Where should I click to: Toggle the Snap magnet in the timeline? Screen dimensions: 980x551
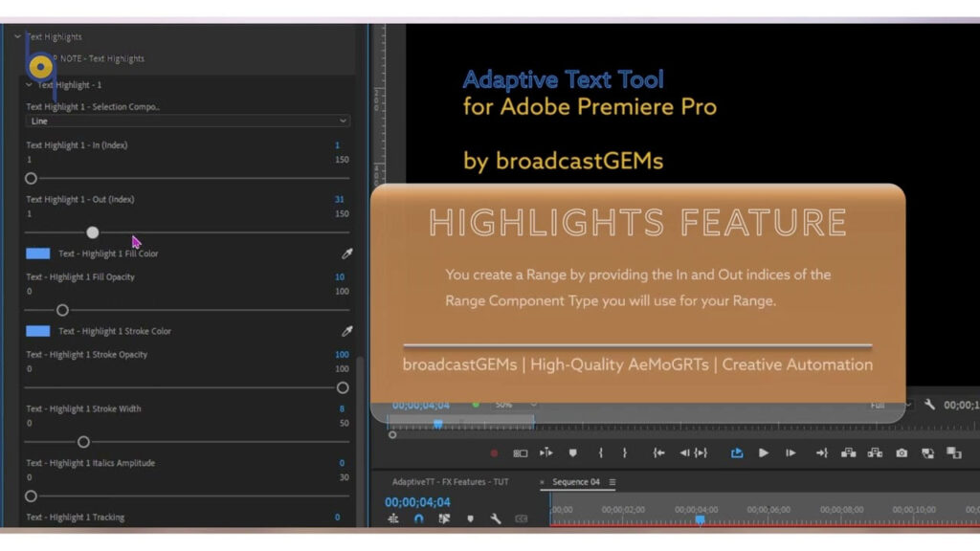coord(419,518)
